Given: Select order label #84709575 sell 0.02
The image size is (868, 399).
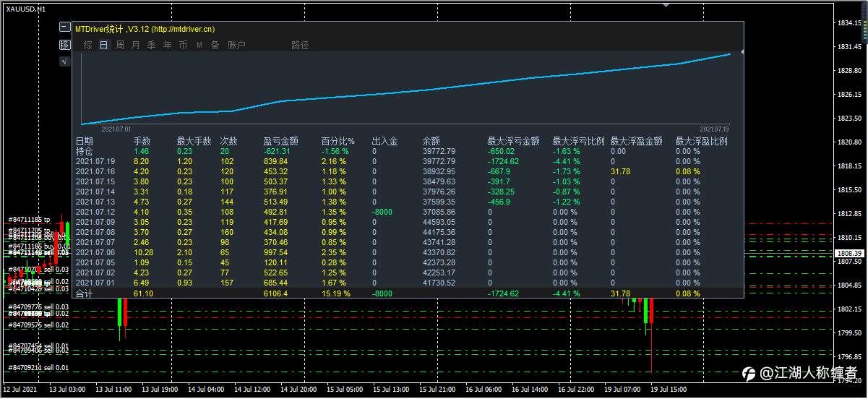Looking at the screenshot, I should pos(38,325).
